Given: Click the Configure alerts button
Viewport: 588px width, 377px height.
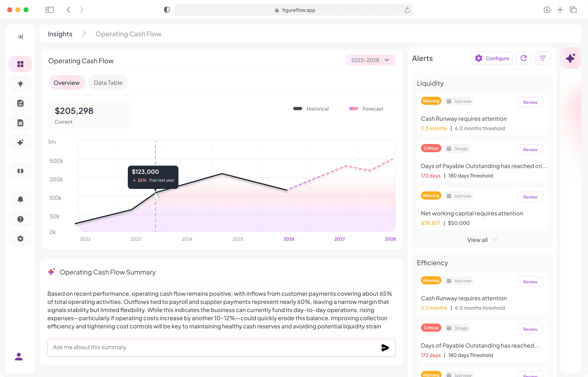Looking at the screenshot, I should [x=492, y=58].
